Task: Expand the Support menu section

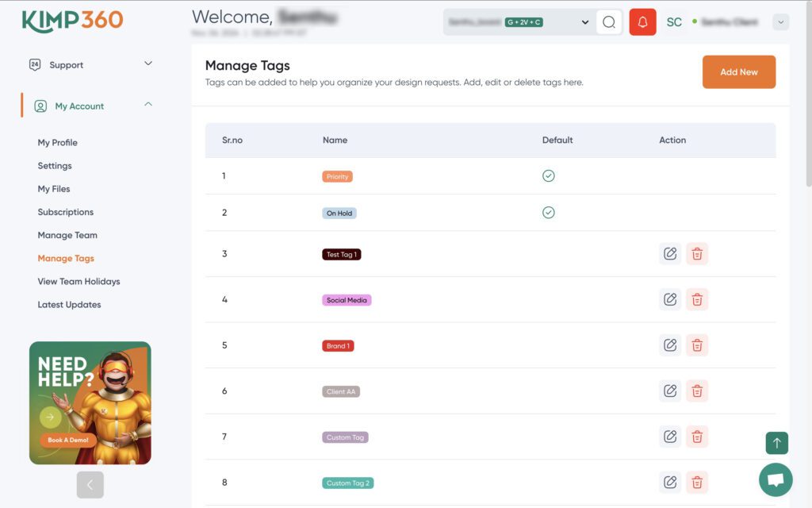Action: [x=148, y=64]
